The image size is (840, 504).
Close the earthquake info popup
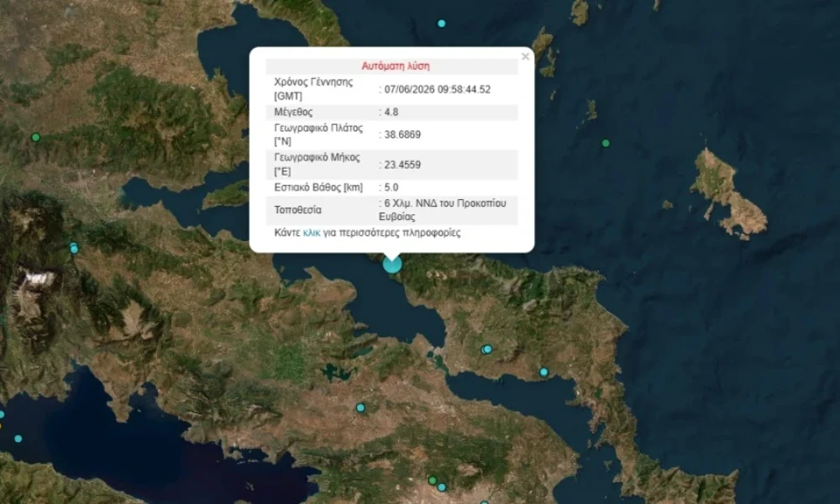pos(525,57)
